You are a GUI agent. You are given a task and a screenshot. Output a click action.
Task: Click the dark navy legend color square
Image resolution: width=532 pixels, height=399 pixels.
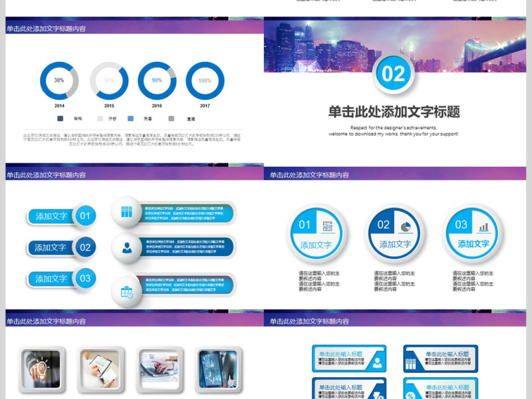(x=61, y=118)
